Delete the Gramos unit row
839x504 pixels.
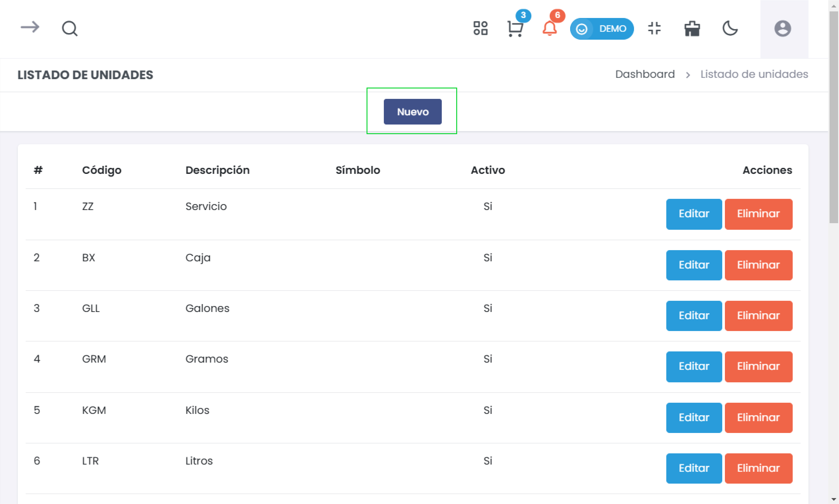point(758,367)
